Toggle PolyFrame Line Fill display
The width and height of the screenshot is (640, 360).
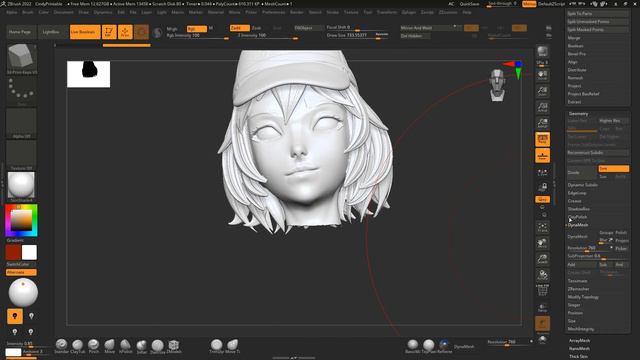[542, 291]
